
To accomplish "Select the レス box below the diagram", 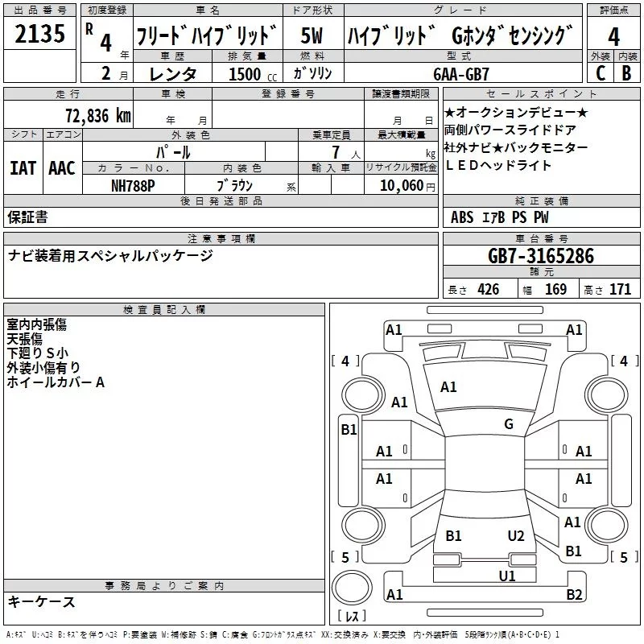I will [352, 617].
